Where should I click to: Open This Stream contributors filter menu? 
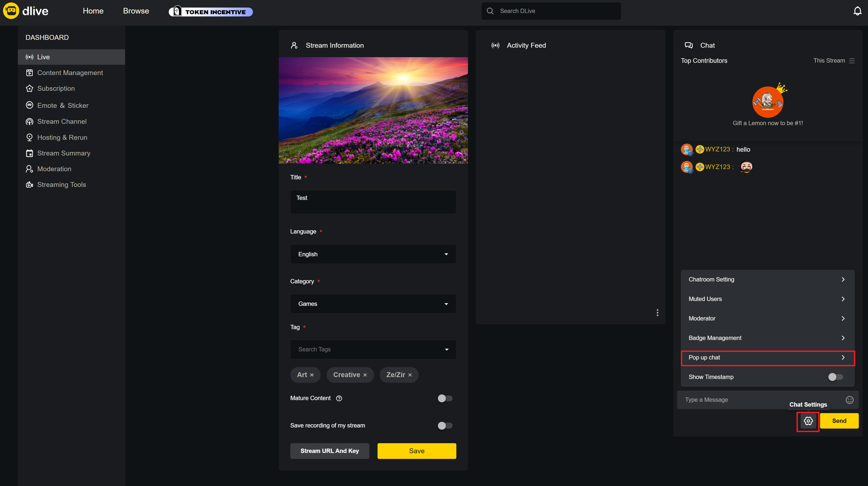[x=851, y=61]
